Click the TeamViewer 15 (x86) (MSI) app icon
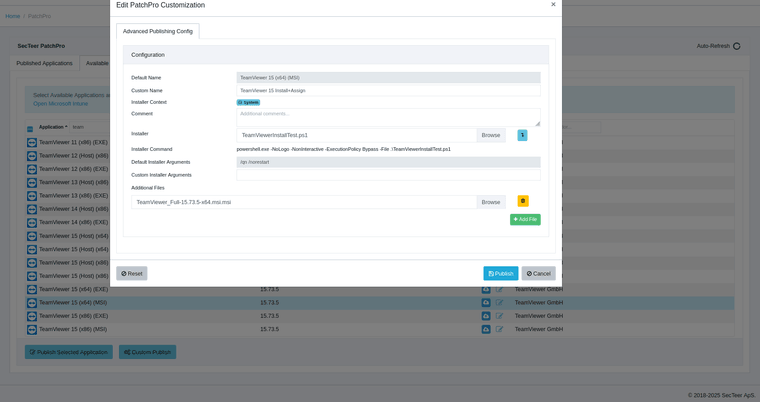This screenshot has width=760, height=402. point(32,329)
